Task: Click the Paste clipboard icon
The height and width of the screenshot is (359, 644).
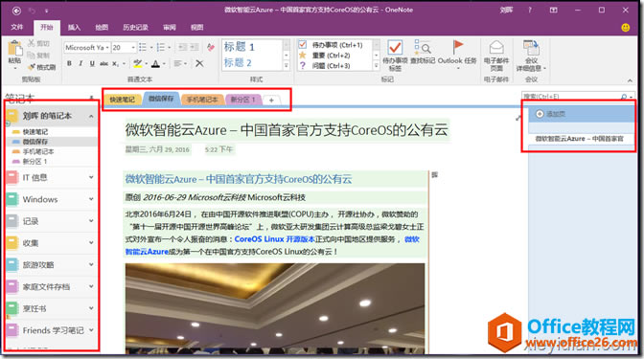Action: (x=14, y=49)
